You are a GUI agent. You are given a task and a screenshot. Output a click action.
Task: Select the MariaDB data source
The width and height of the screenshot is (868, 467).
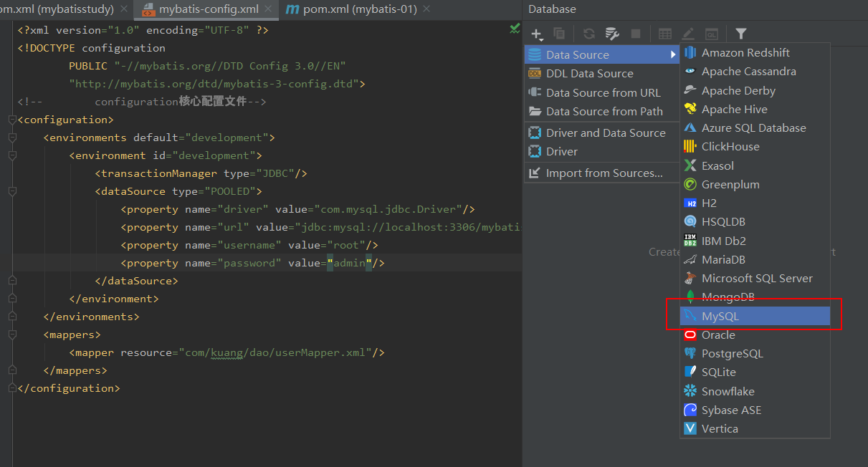755,259
